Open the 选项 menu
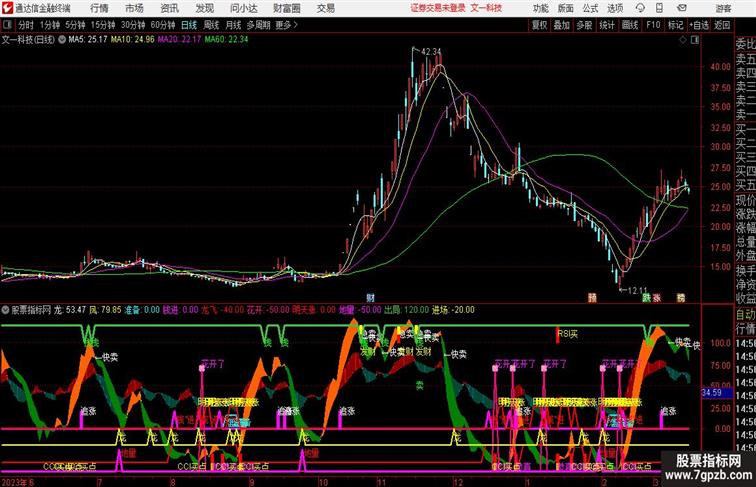The width and height of the screenshot is (756, 487). 615,8
